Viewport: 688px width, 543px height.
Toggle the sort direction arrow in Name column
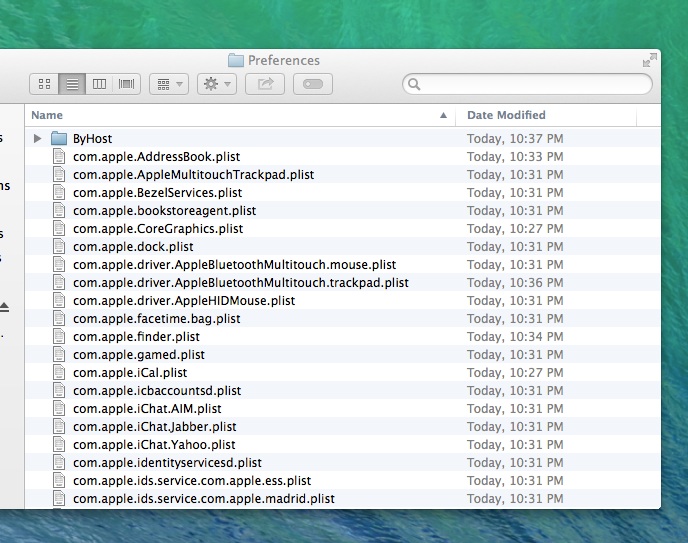(x=443, y=115)
